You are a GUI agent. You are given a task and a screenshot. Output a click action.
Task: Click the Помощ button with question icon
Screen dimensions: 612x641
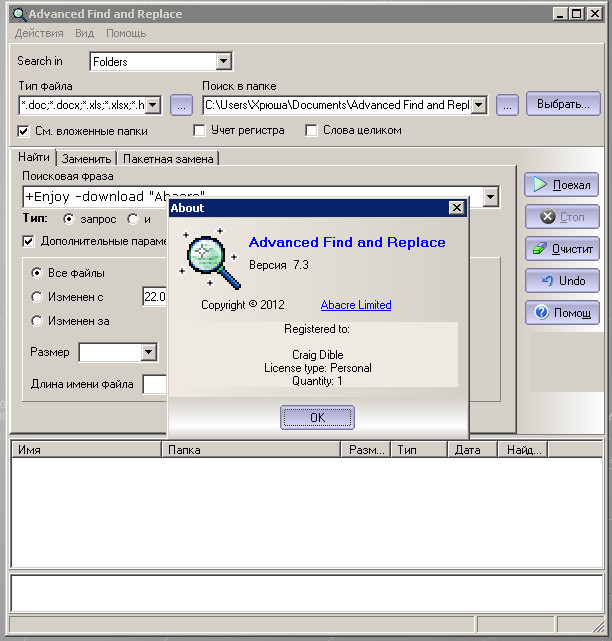pos(562,313)
